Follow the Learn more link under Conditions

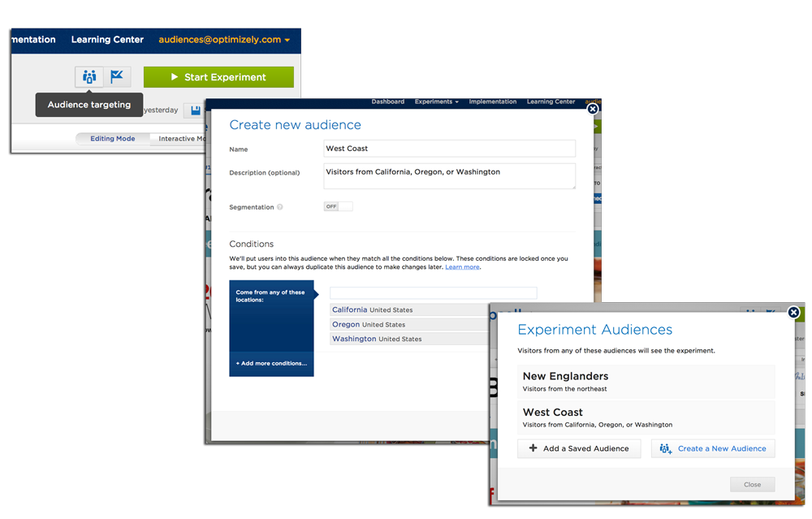pos(462,267)
